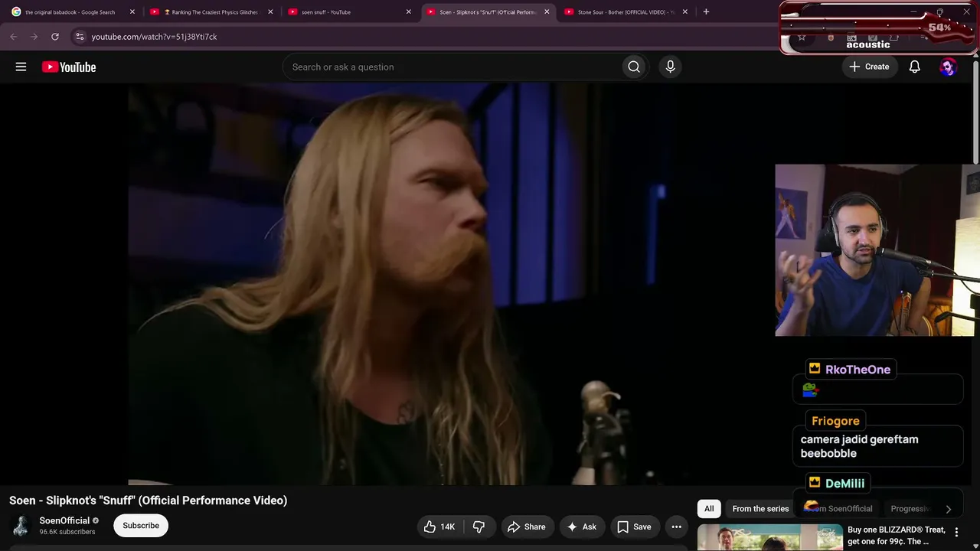The width and height of the screenshot is (980, 551).
Task: Go back to the previous page
Action: click(x=14, y=37)
